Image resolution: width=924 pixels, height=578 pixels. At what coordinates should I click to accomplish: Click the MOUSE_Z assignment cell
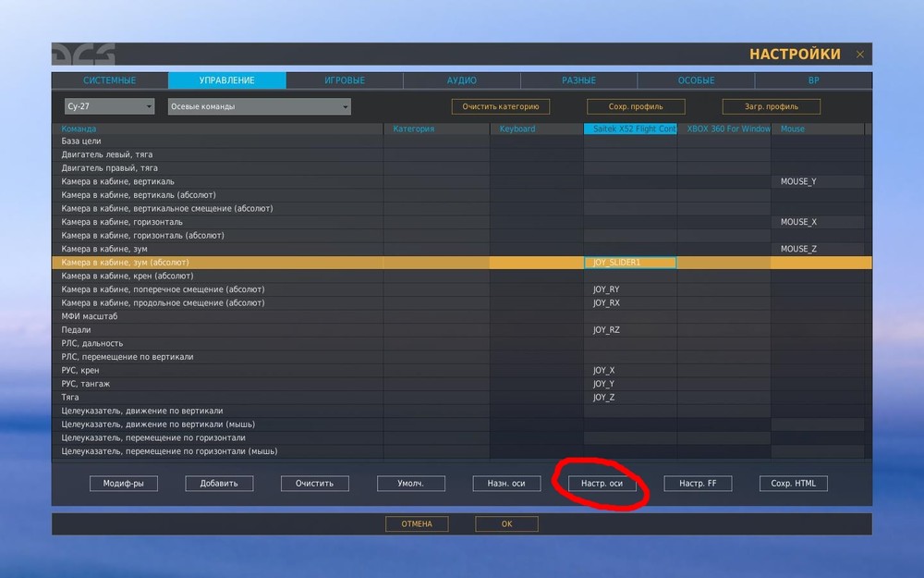click(x=818, y=249)
